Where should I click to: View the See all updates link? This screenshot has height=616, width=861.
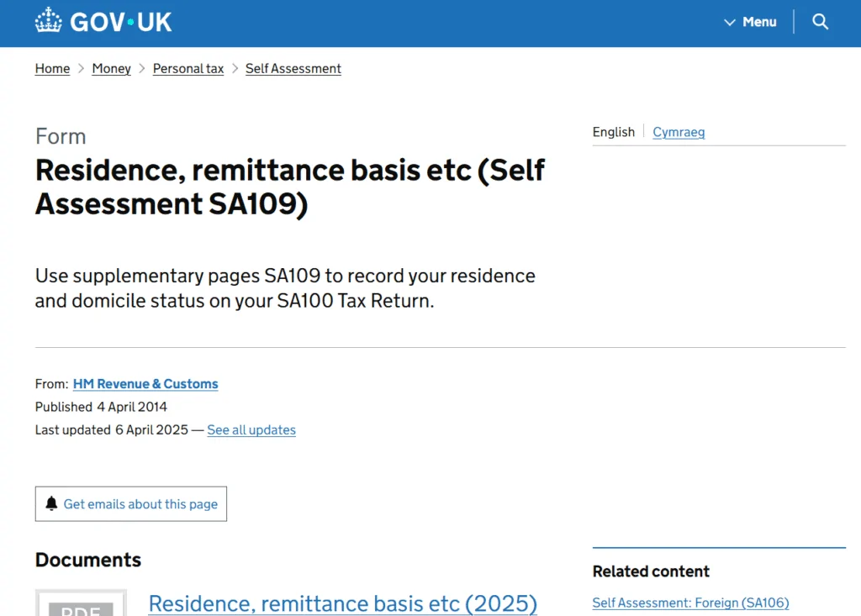point(251,430)
